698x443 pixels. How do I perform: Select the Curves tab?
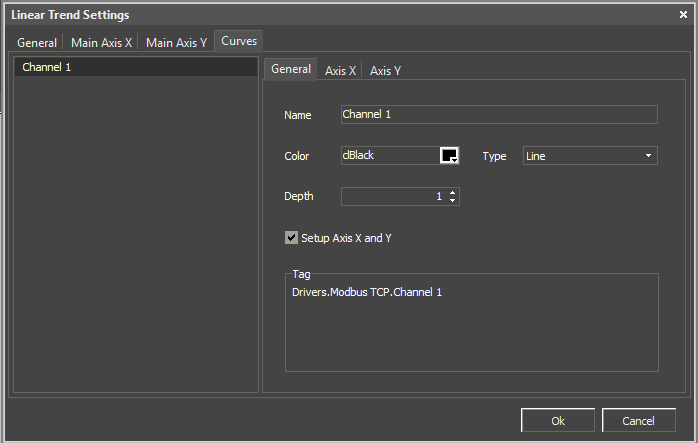point(239,41)
